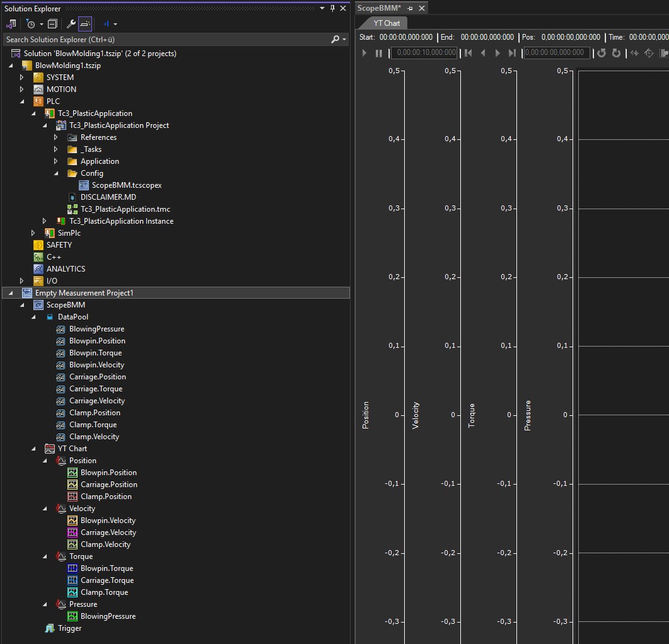This screenshot has width=669, height=644.
Task: Select DISCLAIMER.MD file
Action: click(108, 197)
